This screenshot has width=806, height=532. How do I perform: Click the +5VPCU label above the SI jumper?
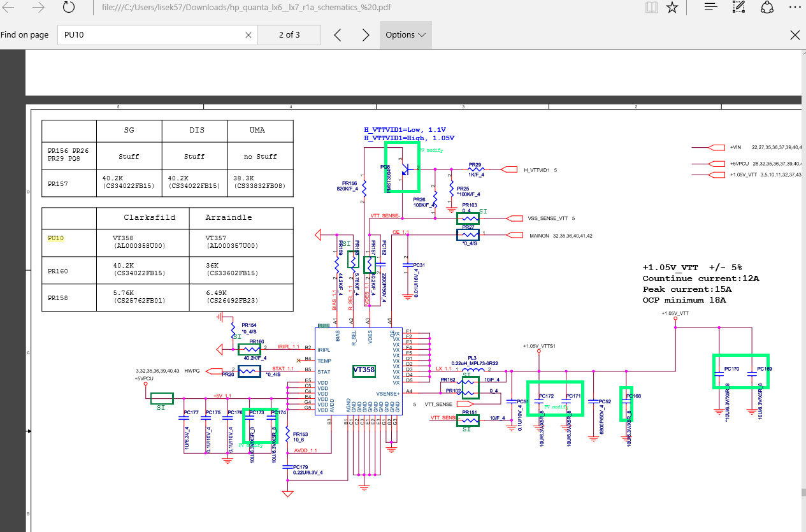click(x=145, y=378)
